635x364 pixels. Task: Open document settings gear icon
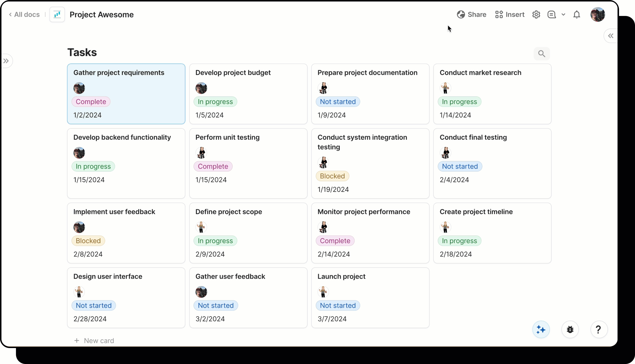coord(536,15)
